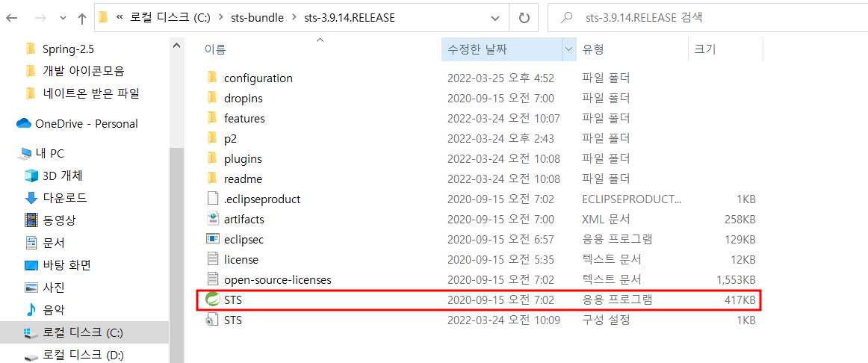
Task: Click the eclipsec date 2020-09-15 오전 6:57
Action: (x=501, y=239)
